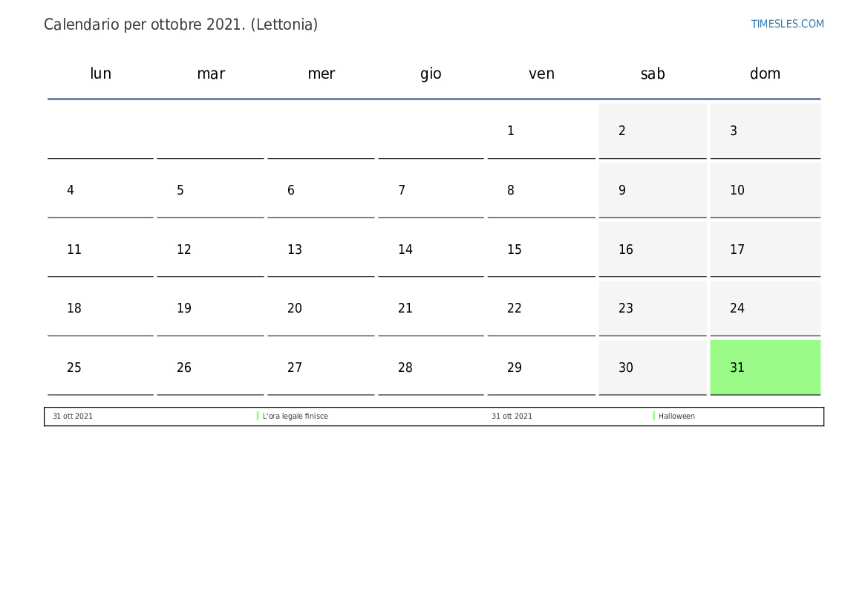Image resolution: width=868 pixels, height=614 pixels.
Task: Pick Saturday 30 in the grid
Action: point(653,368)
